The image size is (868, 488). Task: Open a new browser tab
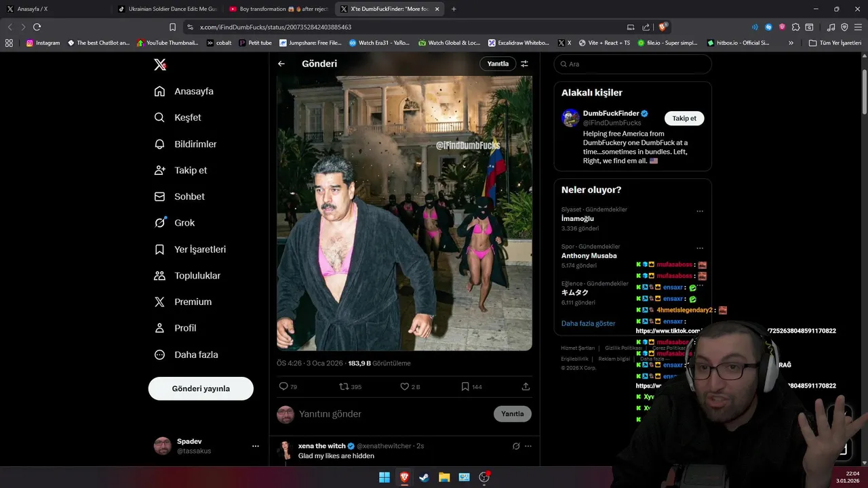[454, 9]
